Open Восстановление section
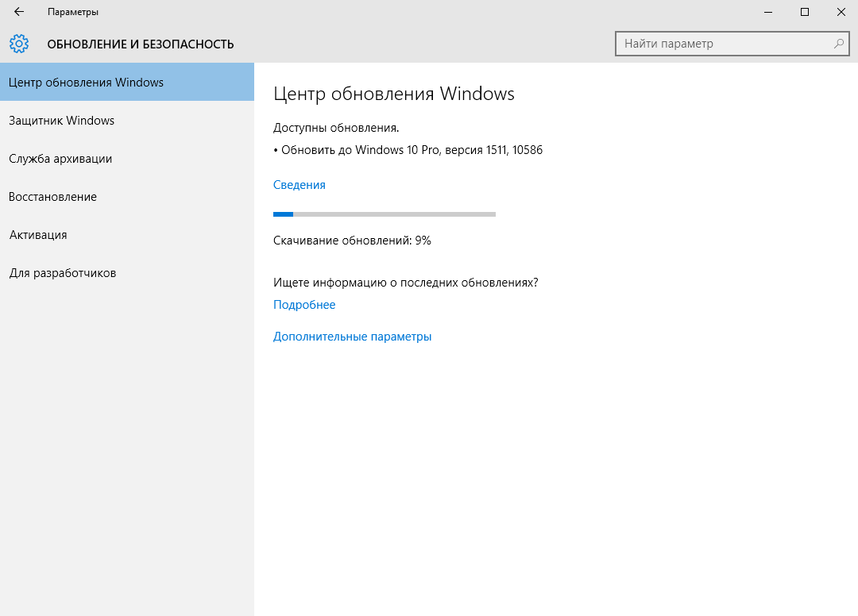The width and height of the screenshot is (858, 616). tap(127, 197)
